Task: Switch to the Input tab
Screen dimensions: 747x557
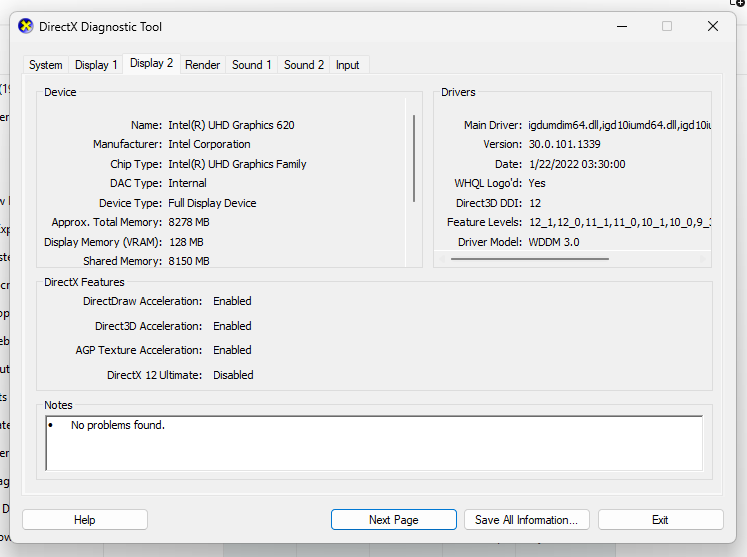Action: pos(347,65)
